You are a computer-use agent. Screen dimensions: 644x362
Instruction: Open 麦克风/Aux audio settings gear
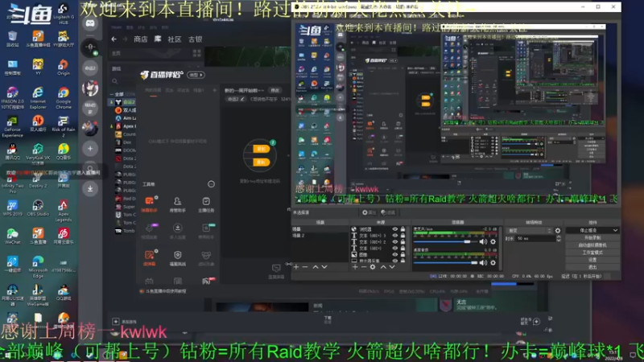coord(493,242)
